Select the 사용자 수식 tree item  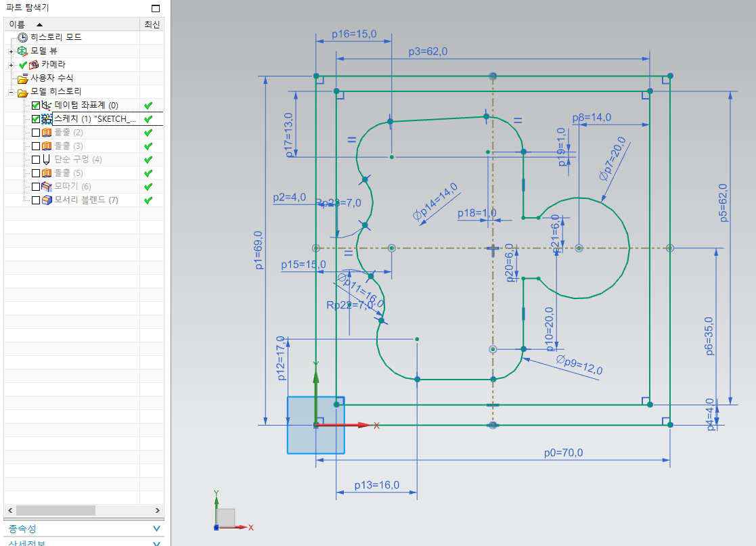point(52,78)
